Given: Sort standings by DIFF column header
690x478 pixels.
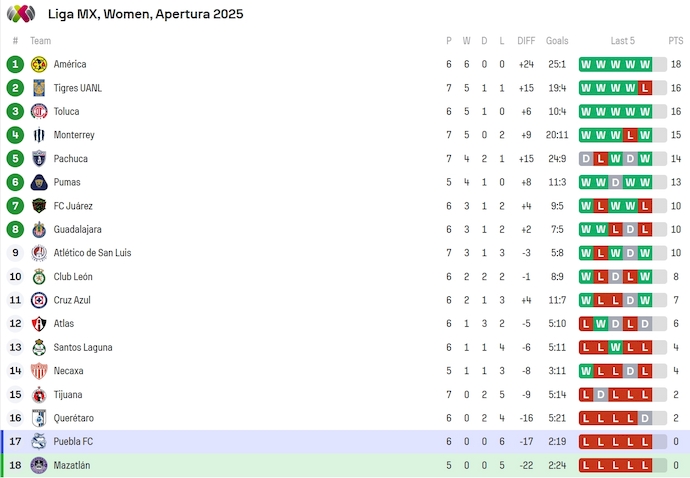Looking at the screenshot, I should pyautogui.click(x=526, y=41).
